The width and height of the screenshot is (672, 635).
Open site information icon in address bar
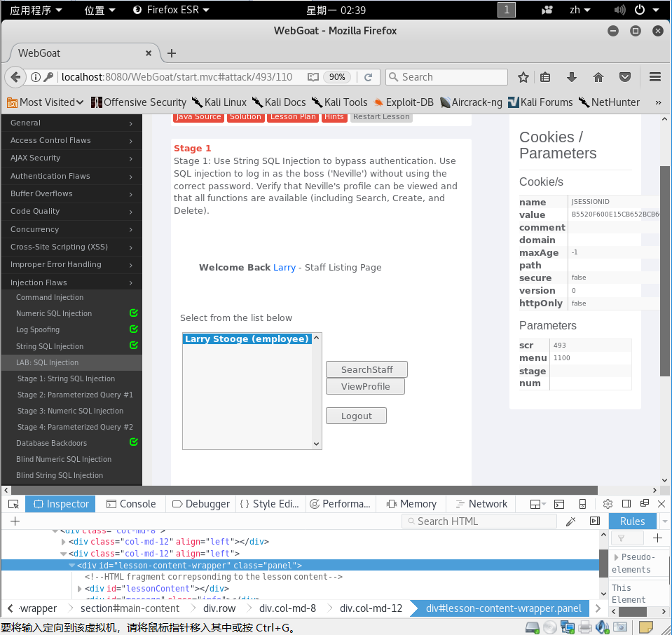(36, 77)
